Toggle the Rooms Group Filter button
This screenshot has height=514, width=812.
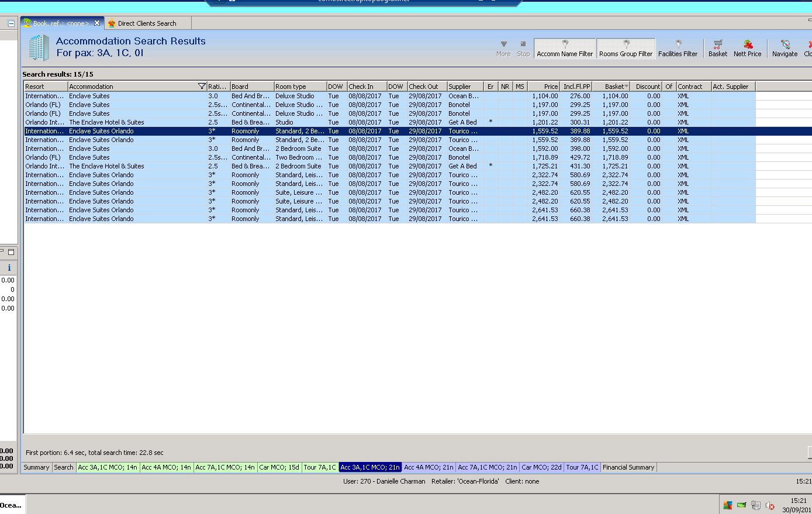(626, 49)
